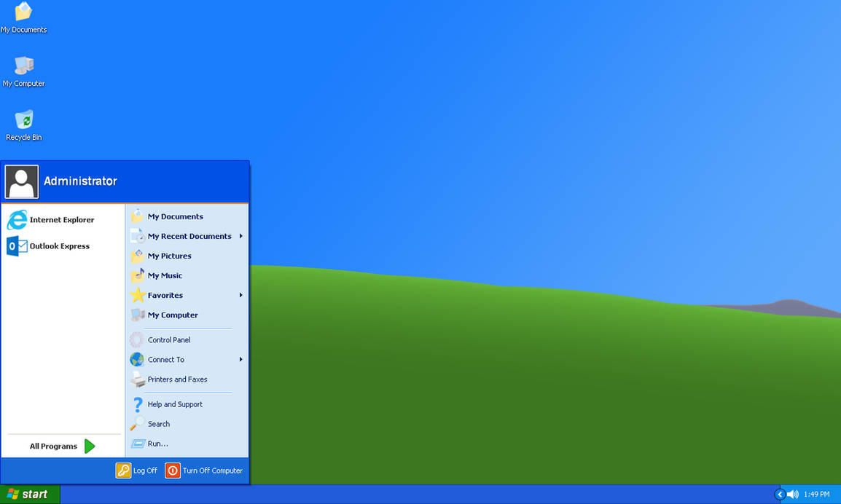Expand the Connect To submenu arrow
Screen dimensions: 841x504
[240, 359]
